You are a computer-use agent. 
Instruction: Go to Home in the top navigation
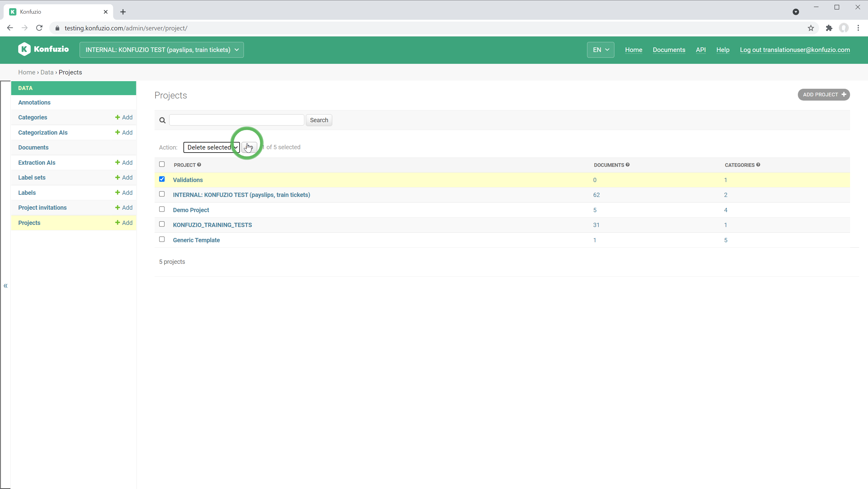[x=634, y=50]
